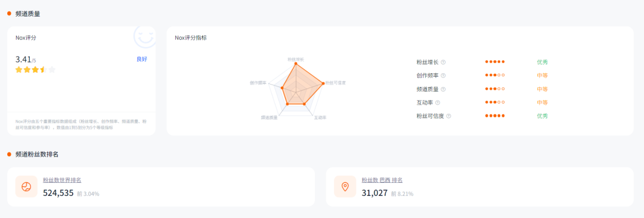
Task: Open the 粉丝数世界排名 link
Action: tap(62, 180)
